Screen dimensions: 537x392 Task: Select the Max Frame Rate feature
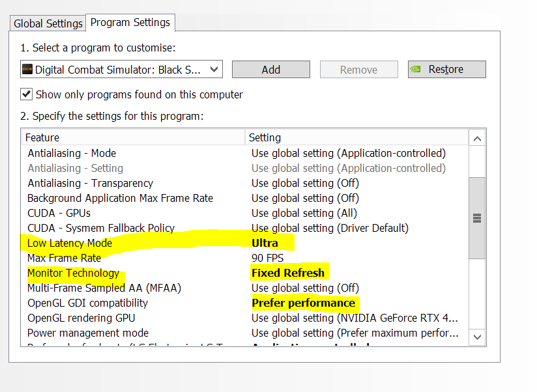[x=64, y=258]
